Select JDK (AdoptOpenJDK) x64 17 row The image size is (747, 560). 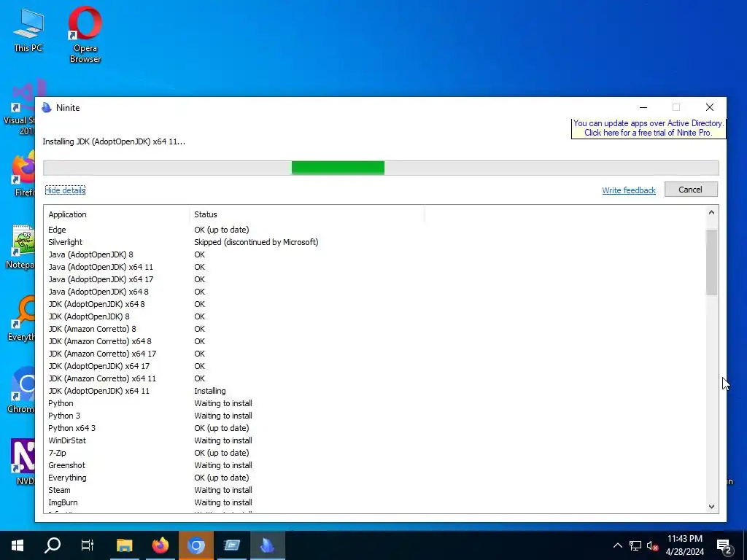click(374, 366)
